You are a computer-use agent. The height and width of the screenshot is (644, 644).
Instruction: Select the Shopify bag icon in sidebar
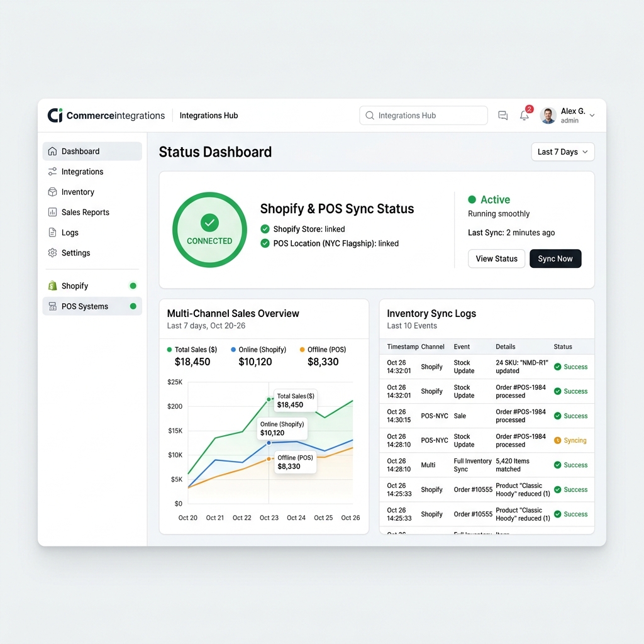click(x=52, y=286)
